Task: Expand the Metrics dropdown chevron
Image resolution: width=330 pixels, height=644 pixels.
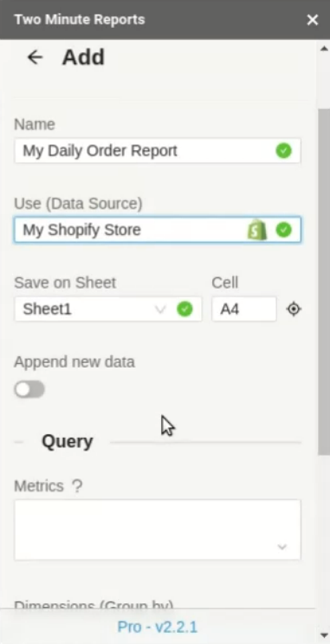Action: tap(282, 547)
